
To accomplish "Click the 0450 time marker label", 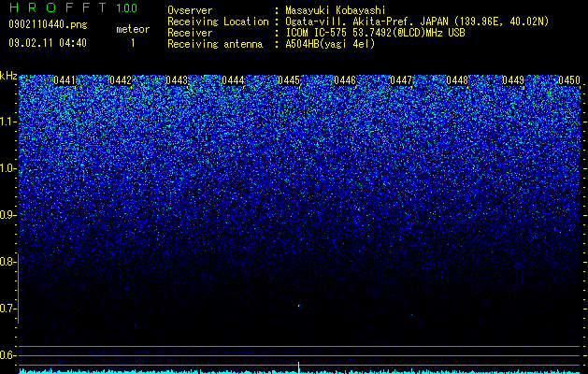I will (569, 80).
